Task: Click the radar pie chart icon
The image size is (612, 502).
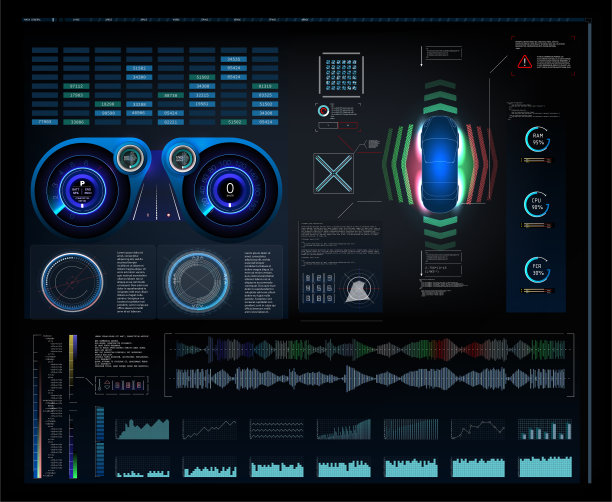Action: (359, 288)
